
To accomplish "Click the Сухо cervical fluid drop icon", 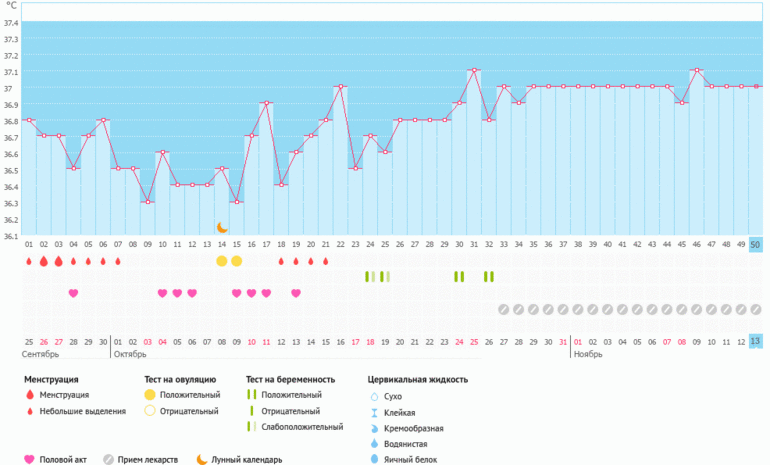I will [373, 396].
